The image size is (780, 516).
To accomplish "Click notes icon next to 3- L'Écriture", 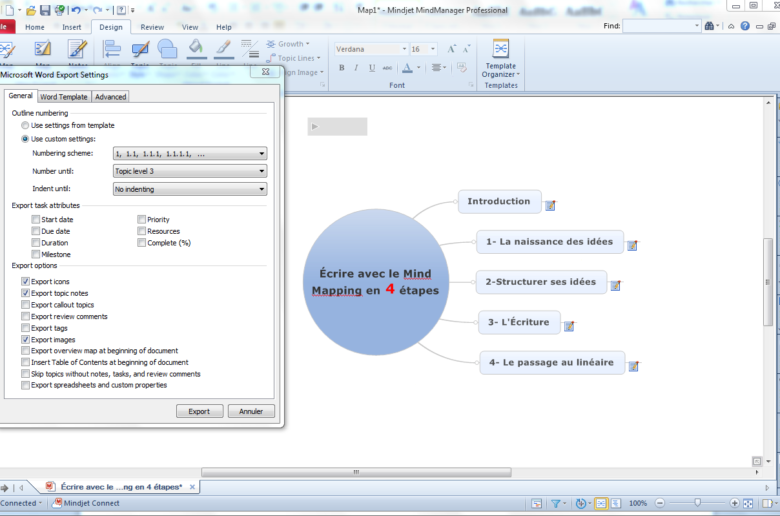I will click(569, 326).
